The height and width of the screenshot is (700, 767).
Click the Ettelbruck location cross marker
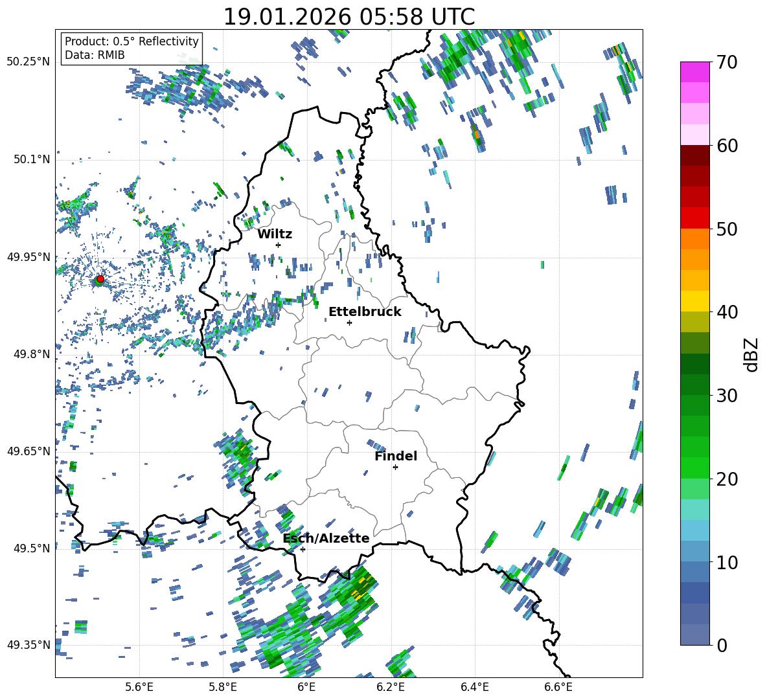pyautogui.click(x=349, y=322)
